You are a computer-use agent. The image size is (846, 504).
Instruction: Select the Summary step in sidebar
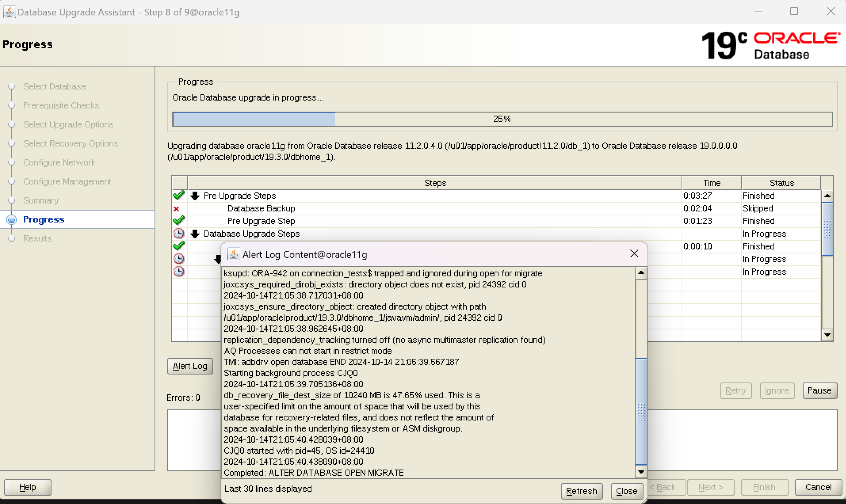41,200
